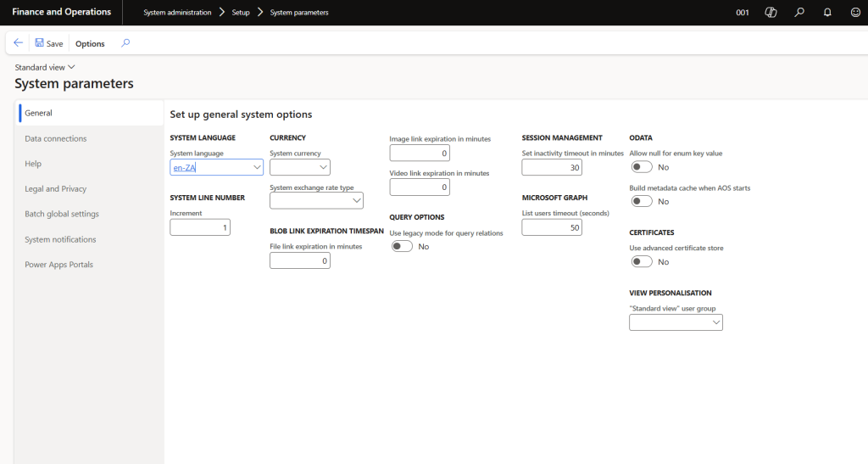Open the Options menu
This screenshot has width=868, height=464.
(90, 43)
